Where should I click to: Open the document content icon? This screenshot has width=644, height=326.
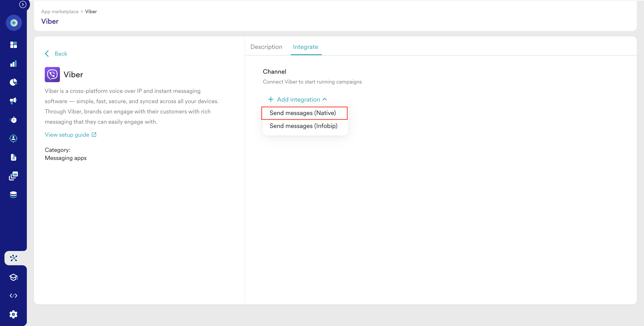coord(13,157)
